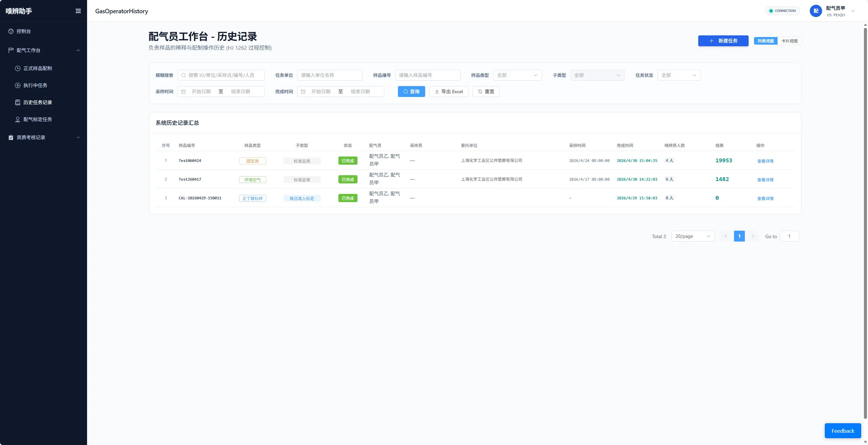
Task: Click result value 1482
Action: tap(722, 179)
